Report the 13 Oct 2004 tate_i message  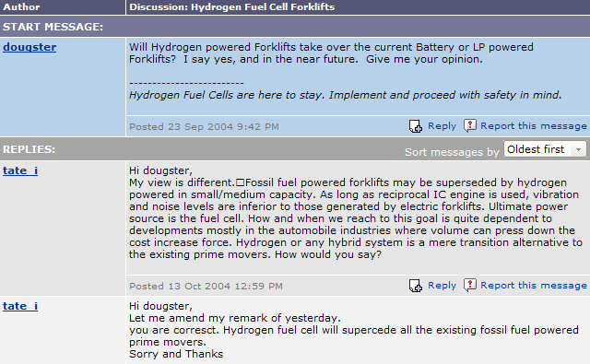pyautogui.click(x=533, y=286)
